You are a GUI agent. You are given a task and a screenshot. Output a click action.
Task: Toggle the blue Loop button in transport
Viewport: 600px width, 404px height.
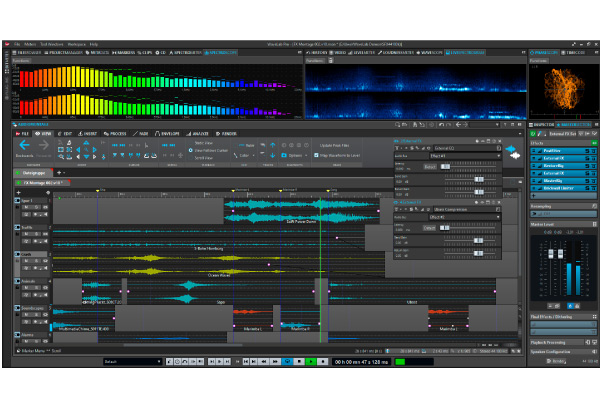[287, 362]
